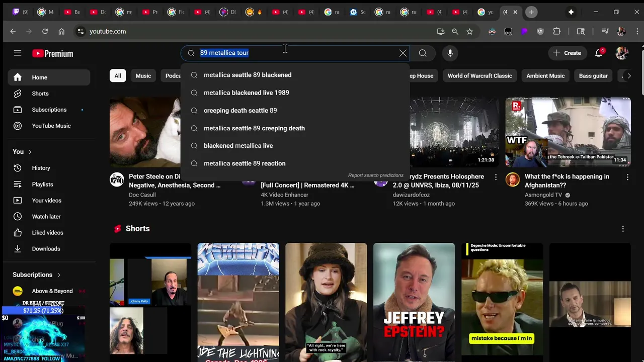This screenshot has height=362, width=644.
Task: Open a new browser tab with plus button
Action: pos(531,12)
